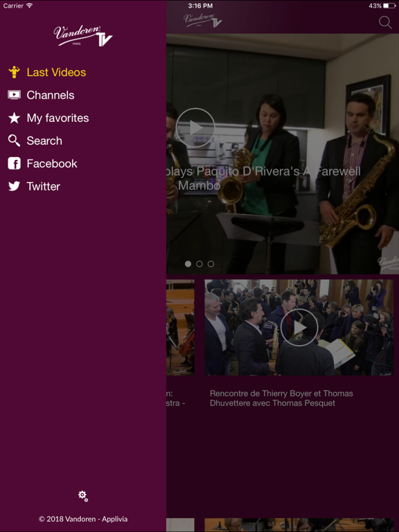Screen dimensions: 399x532
Task: Open the Facebook logo icon
Action: pyautogui.click(x=14, y=163)
